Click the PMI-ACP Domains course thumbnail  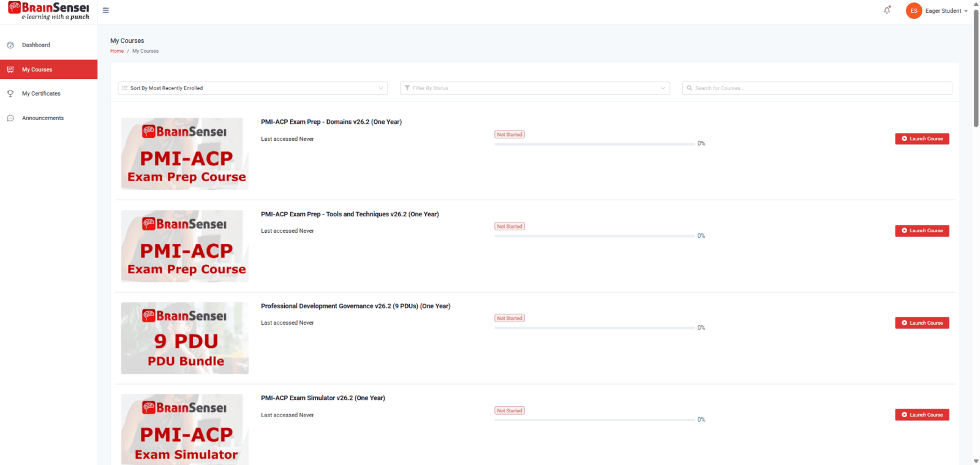pyautogui.click(x=185, y=154)
